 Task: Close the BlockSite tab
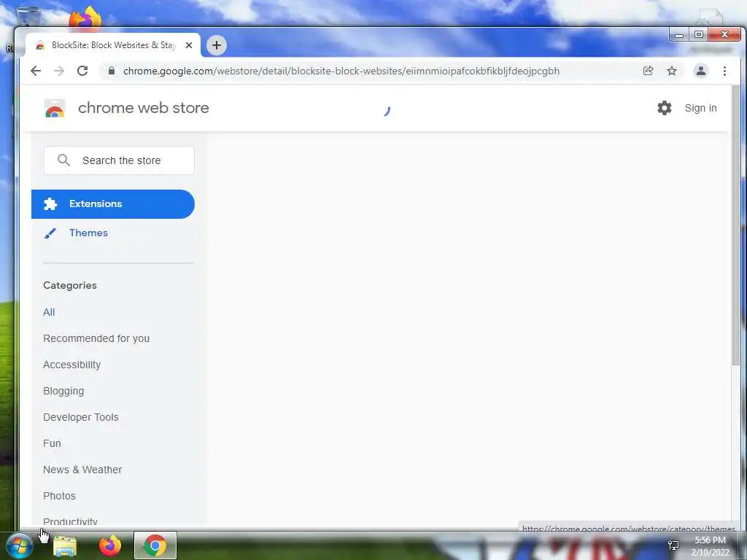189,45
